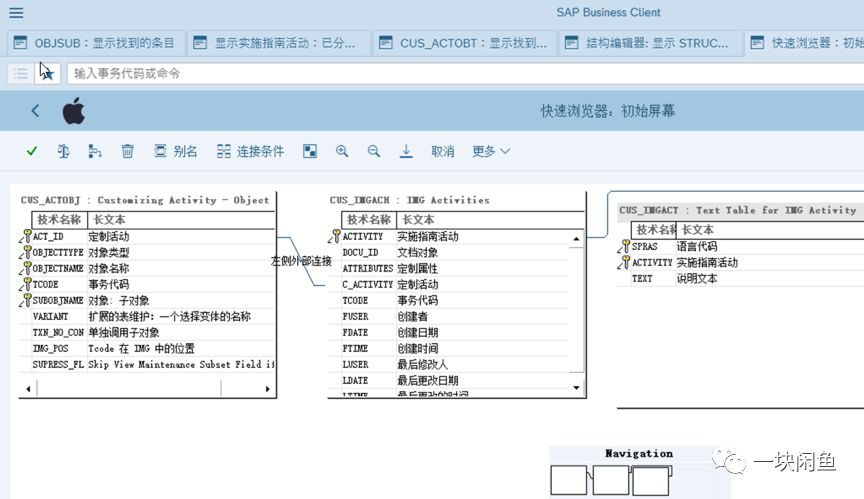
Task: Open the 别名 alias function
Action: coord(175,151)
